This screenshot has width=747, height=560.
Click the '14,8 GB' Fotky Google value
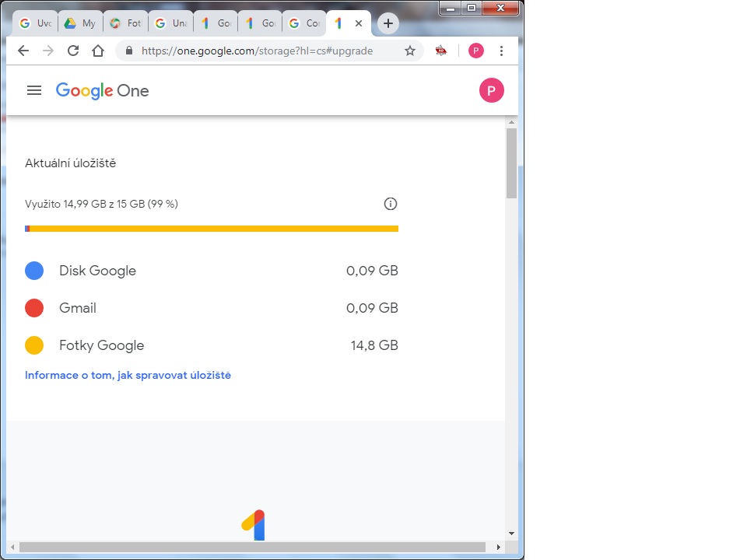tap(374, 345)
